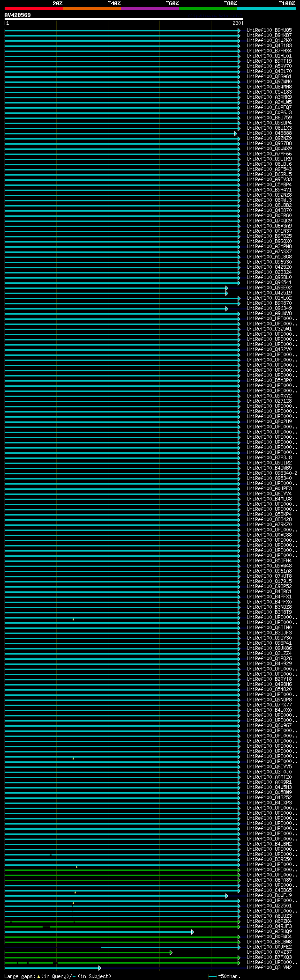Viewport: 300px width, 980px height.
Task: Select the label UniRef100_Q9UIR2
Action: (x=269, y=463)
